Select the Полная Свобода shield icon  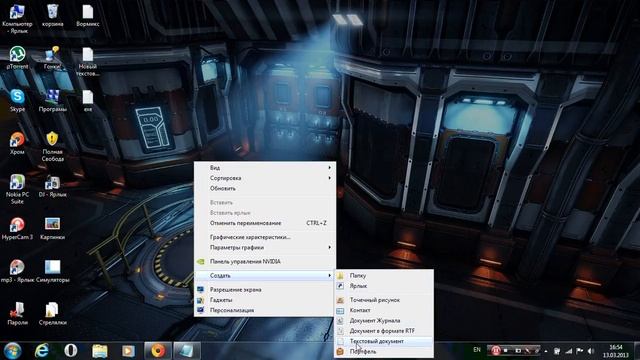tap(53, 147)
